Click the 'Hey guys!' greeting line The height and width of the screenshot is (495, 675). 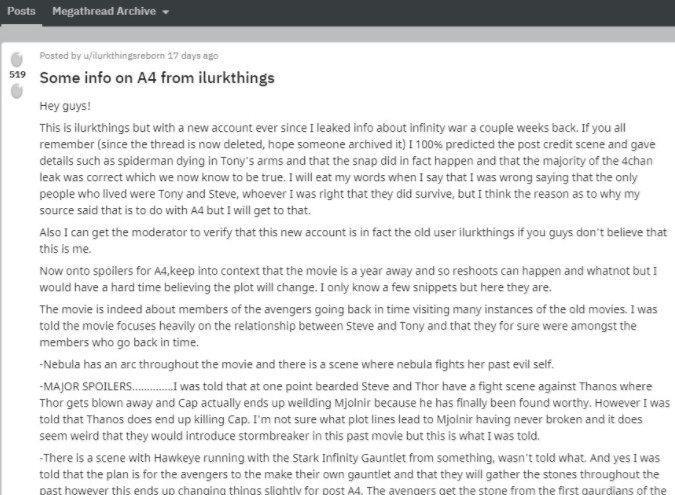tap(66, 105)
